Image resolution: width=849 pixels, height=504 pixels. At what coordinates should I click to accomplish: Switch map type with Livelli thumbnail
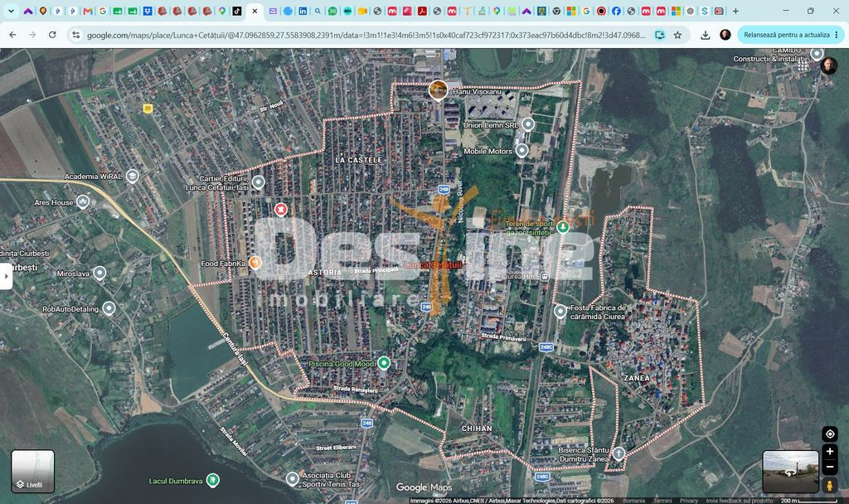32,471
